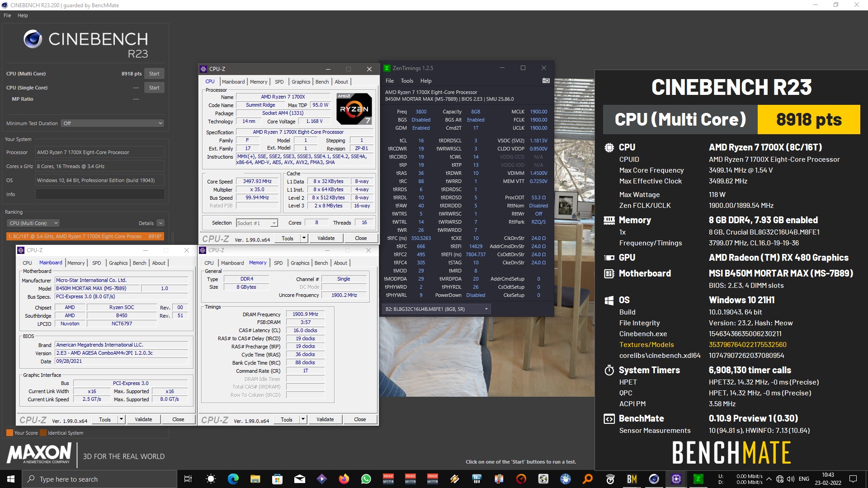
Task: Switch to About tab in CPU-Z Memory window
Action: pyautogui.click(x=340, y=263)
